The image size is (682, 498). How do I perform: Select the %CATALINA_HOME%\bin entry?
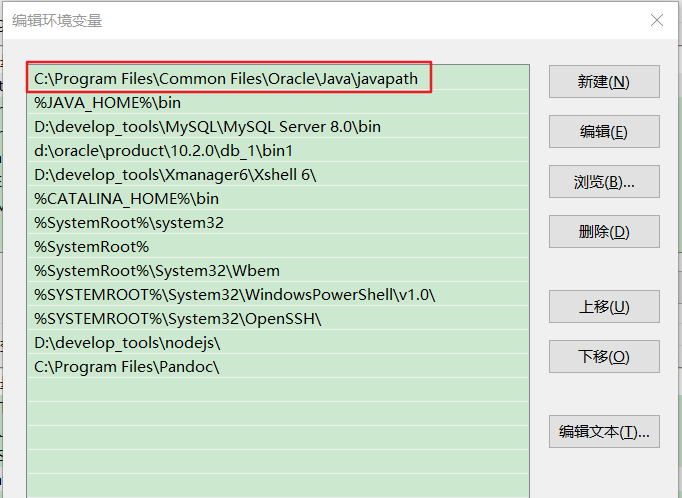[x=126, y=199]
